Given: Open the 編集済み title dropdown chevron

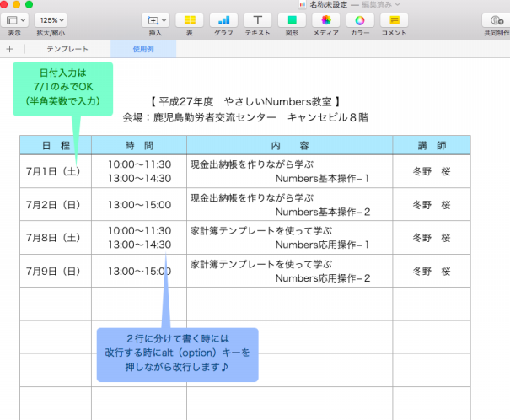Looking at the screenshot, I should click(397, 4).
